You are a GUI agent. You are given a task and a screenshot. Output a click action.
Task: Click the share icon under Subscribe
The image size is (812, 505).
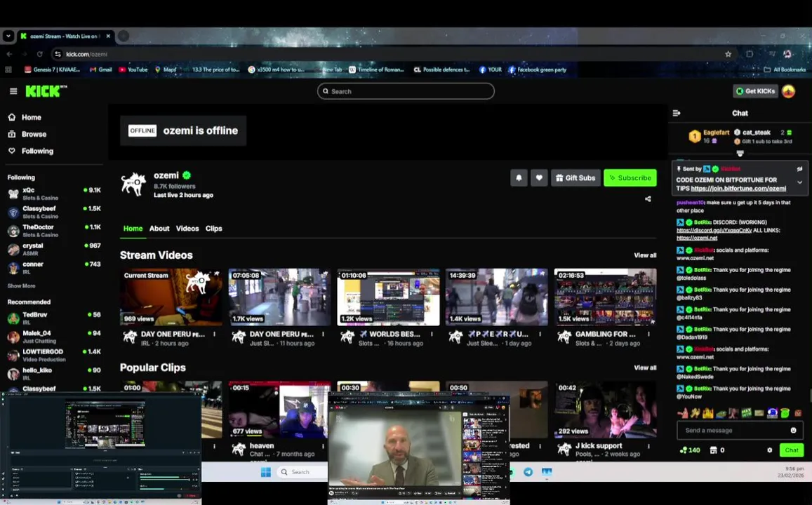[648, 198]
